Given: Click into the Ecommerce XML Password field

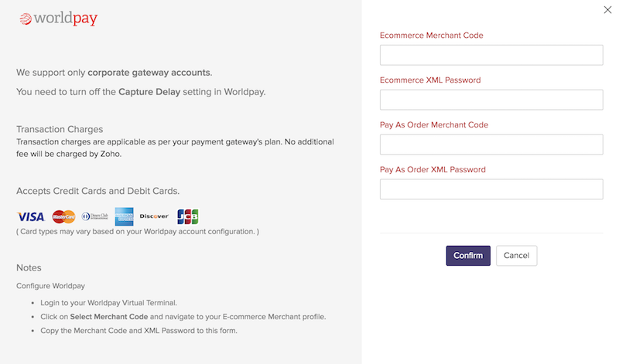Looking at the screenshot, I should (491, 100).
